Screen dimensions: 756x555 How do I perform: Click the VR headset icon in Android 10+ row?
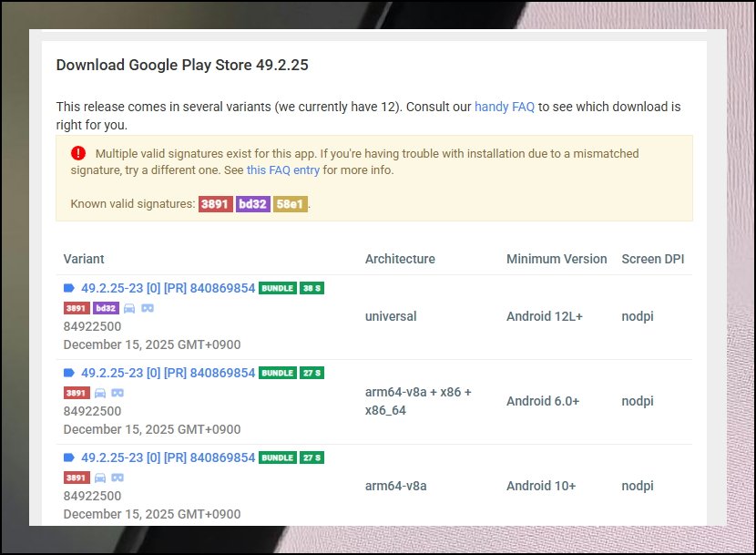pyautogui.click(x=117, y=478)
